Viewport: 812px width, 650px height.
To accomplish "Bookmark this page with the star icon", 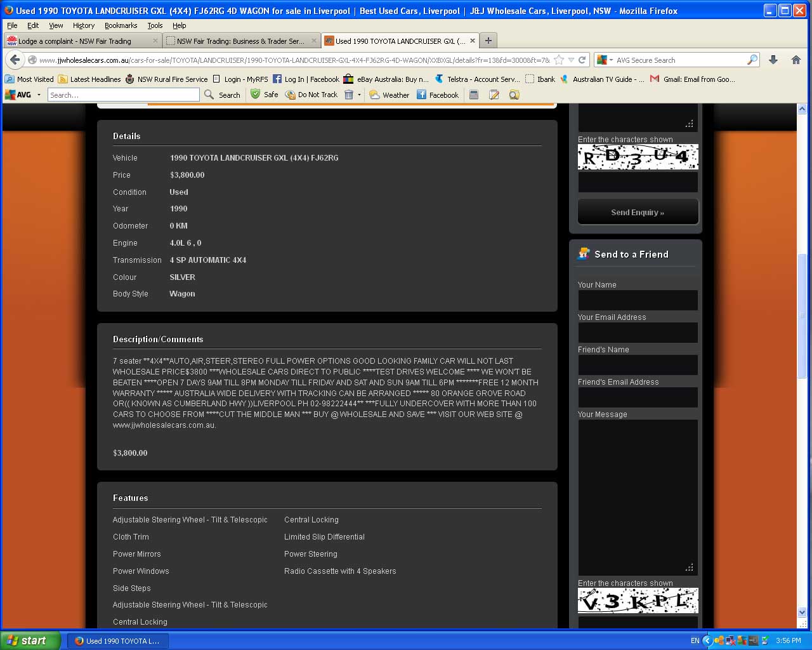I will tap(559, 60).
